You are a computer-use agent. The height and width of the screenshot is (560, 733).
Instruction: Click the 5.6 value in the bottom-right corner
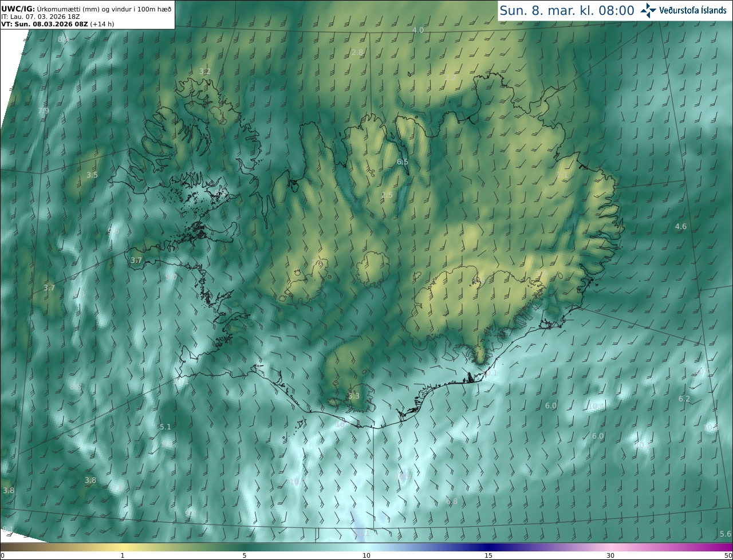point(726,534)
